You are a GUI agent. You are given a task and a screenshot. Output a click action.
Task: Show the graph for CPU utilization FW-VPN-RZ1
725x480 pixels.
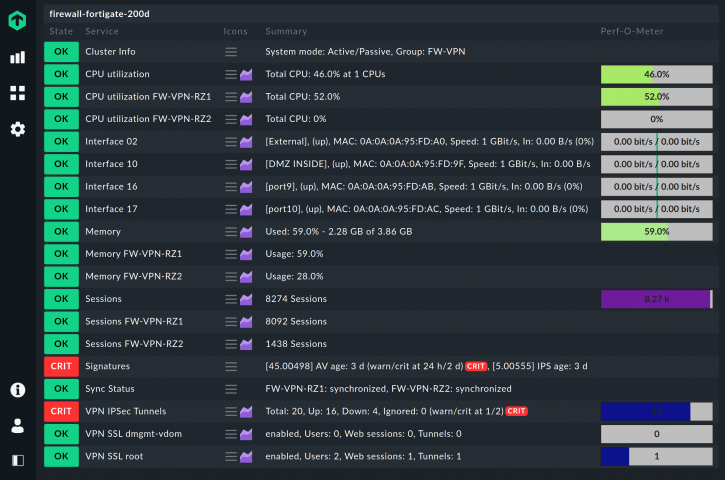[x=246, y=97]
